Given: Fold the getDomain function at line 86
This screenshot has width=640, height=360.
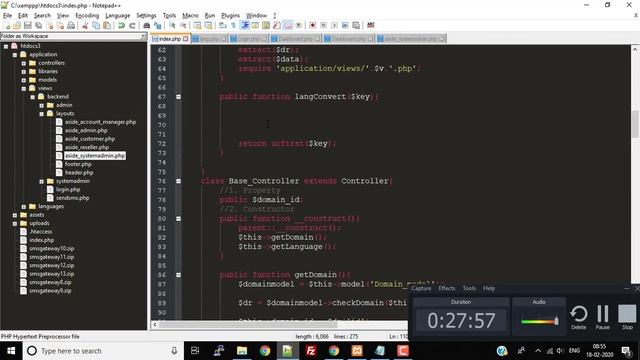Looking at the screenshot, I should tap(178, 275).
